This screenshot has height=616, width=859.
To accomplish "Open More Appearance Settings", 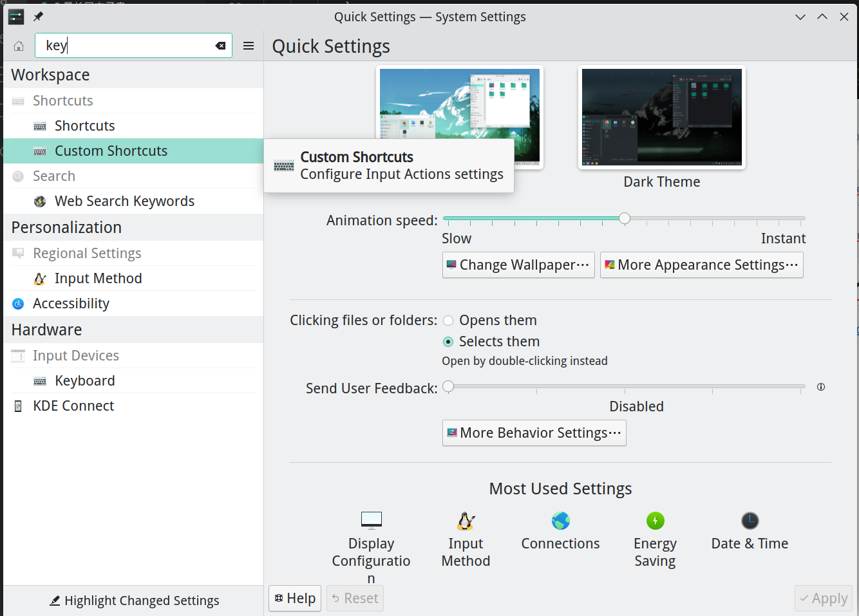I will pos(702,265).
